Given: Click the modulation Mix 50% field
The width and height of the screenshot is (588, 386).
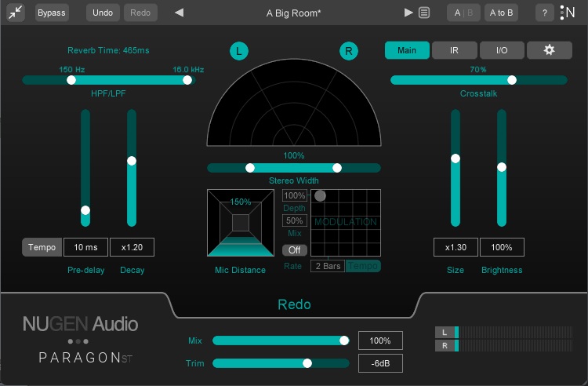Looking at the screenshot, I should point(295,220).
